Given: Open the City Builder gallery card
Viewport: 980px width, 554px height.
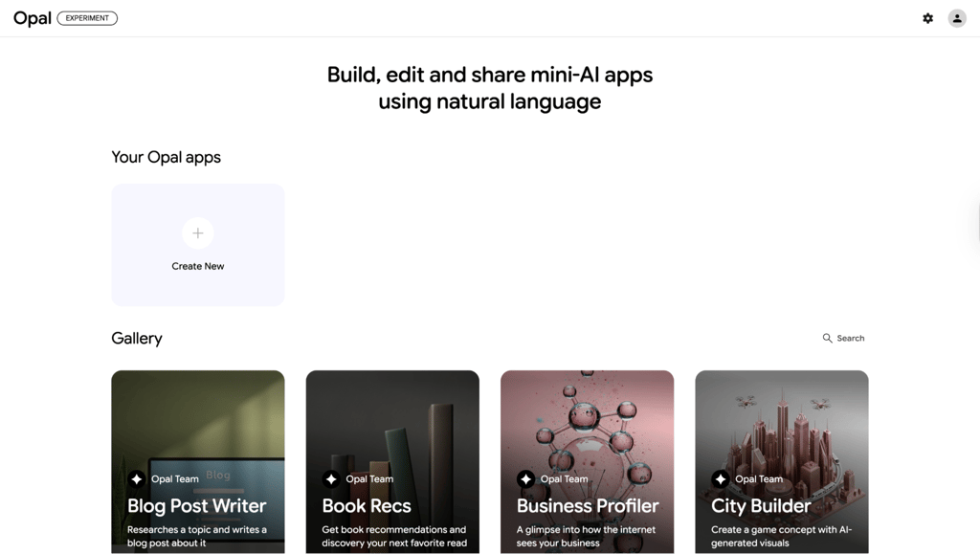Looking at the screenshot, I should tap(781, 461).
